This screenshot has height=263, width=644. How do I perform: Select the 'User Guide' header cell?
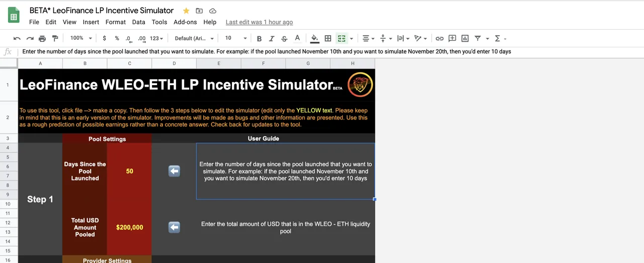pos(263,139)
